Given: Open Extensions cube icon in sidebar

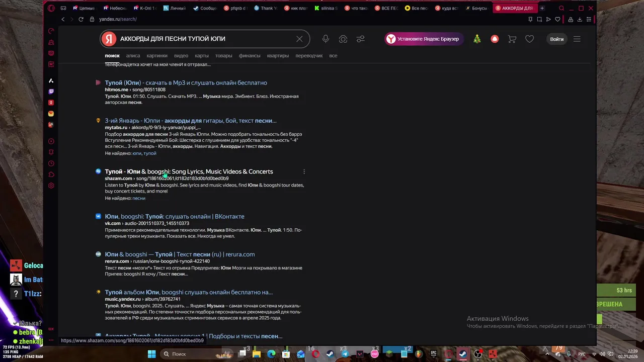Looking at the screenshot, I should pos(51,174).
